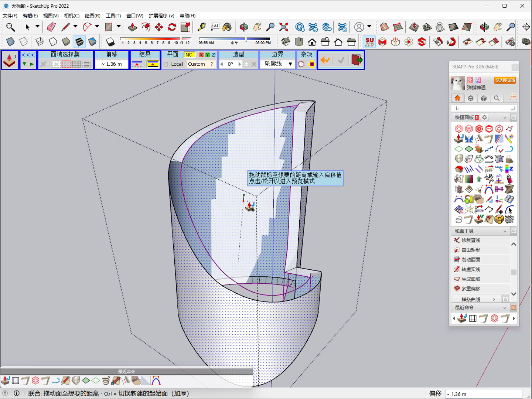Adjust the shadow time-of-day slider
The height and width of the screenshot is (399, 532).
pyautogui.click(x=246, y=38)
